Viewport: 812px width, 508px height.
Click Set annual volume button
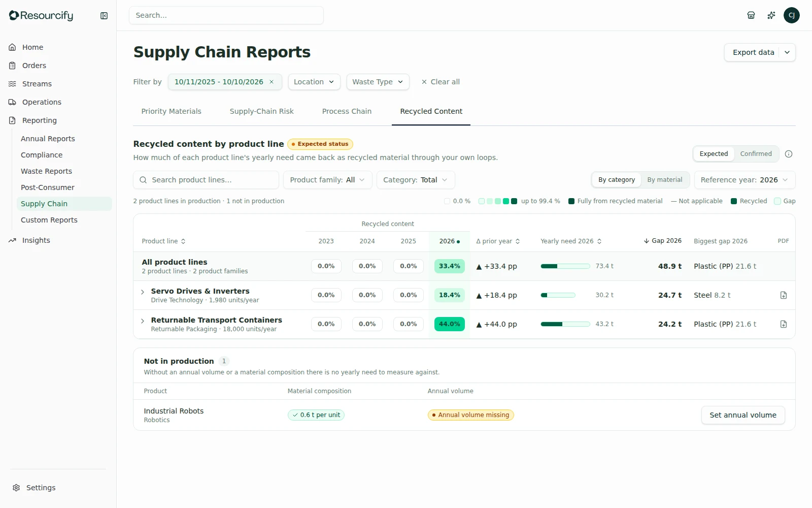(x=743, y=415)
